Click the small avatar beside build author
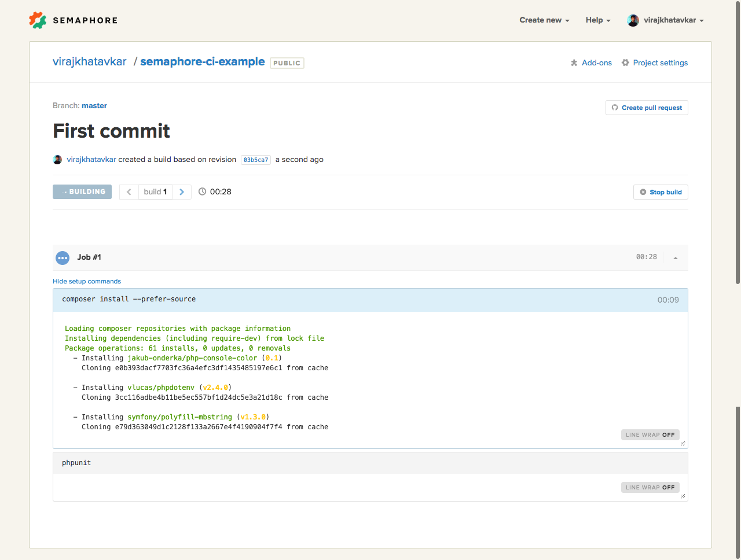Viewport: 741px width, 560px height. click(x=57, y=160)
